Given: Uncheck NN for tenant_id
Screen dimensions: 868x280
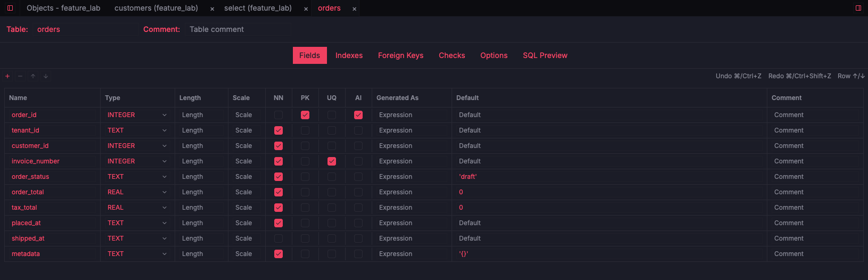Looking at the screenshot, I should 279,130.
